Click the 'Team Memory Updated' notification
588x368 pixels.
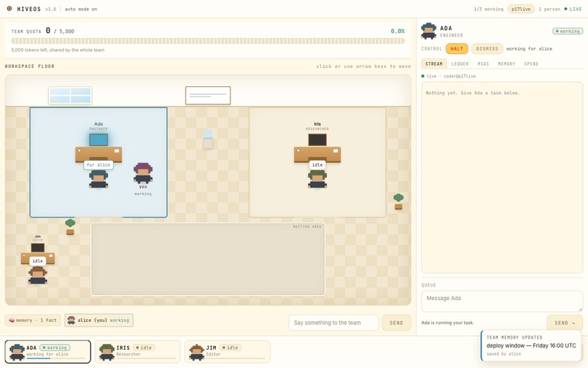pos(530,345)
